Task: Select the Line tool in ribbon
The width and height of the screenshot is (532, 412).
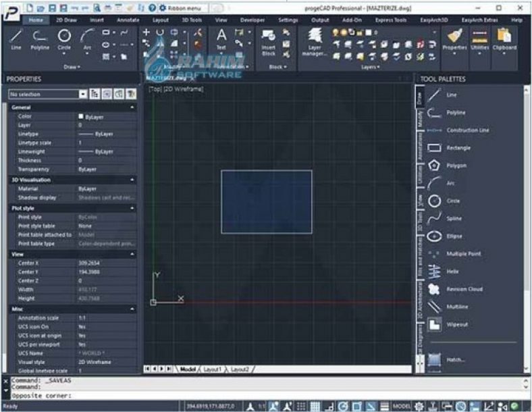Action: (x=16, y=40)
